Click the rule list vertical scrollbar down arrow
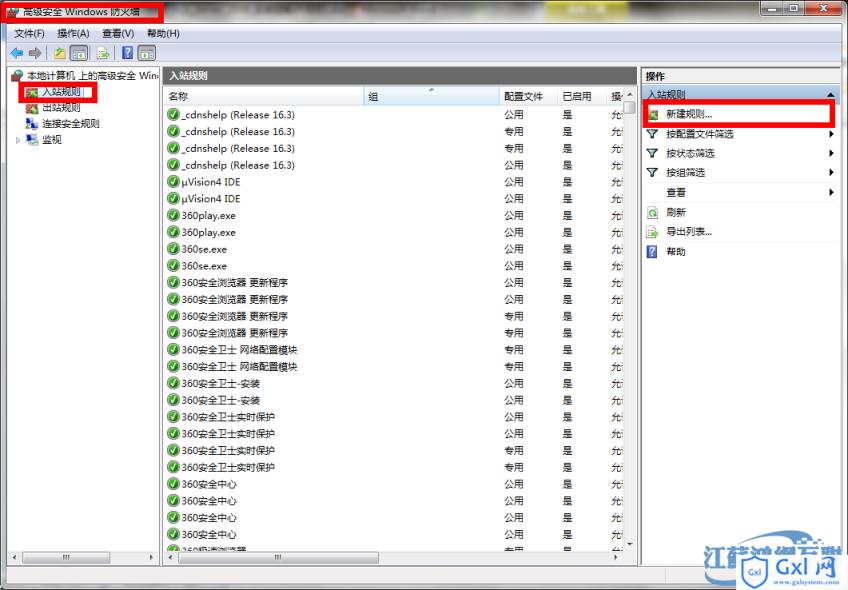This screenshot has width=848, height=590. point(630,543)
